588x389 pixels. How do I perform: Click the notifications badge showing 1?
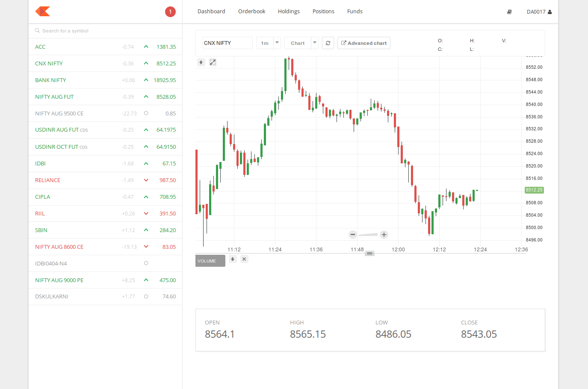tap(170, 12)
